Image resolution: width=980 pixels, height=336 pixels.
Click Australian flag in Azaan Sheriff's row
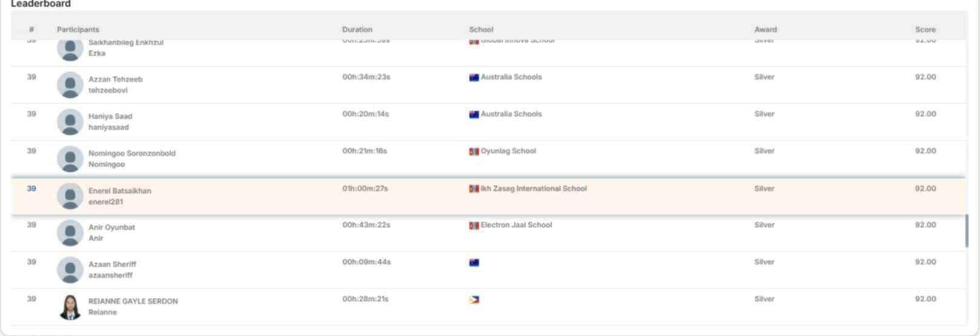click(474, 263)
